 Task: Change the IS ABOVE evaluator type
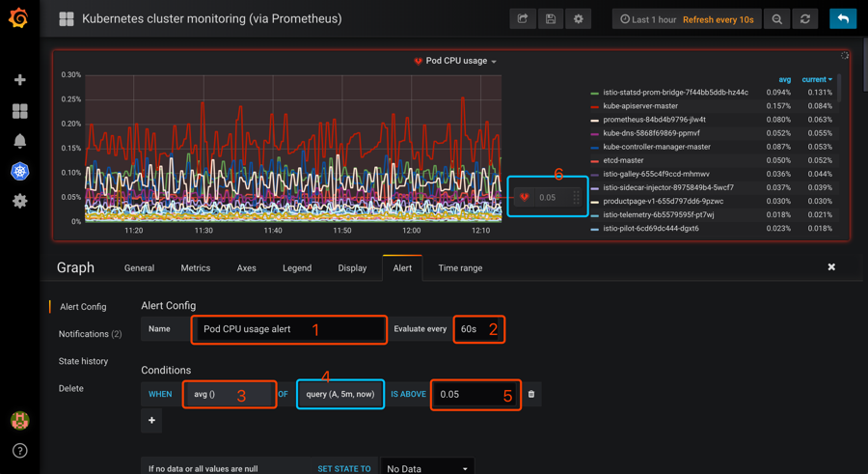[409, 394]
